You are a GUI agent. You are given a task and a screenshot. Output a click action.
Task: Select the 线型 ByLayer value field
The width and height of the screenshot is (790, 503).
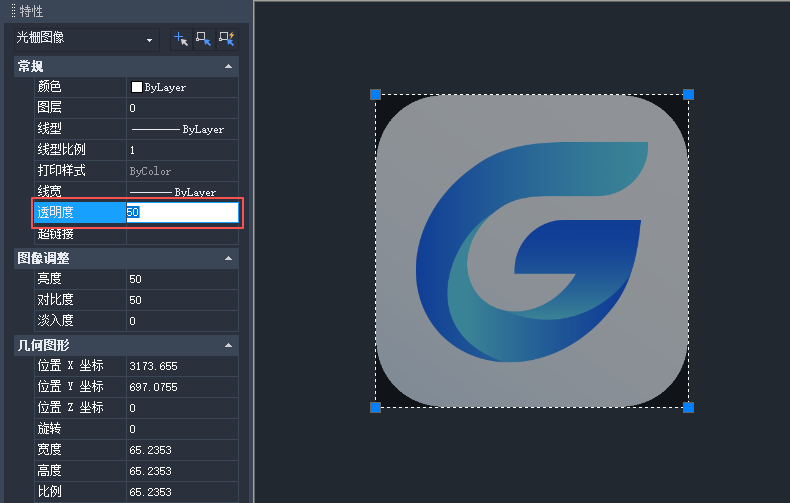point(182,129)
